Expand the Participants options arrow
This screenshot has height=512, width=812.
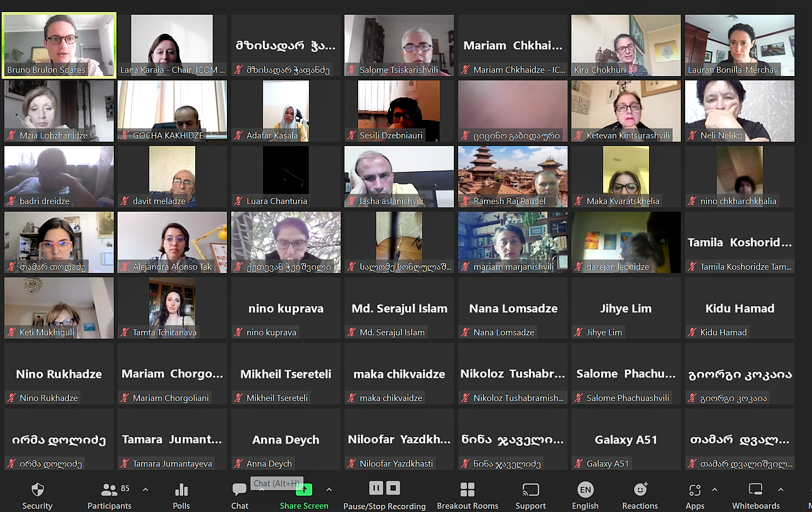click(x=145, y=490)
